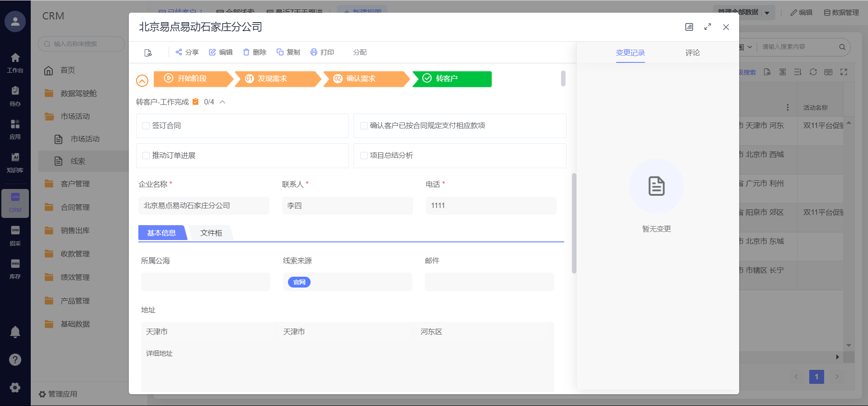Open the Knowledge Base sidebar icon
The width and height of the screenshot is (868, 406).
coord(15,162)
